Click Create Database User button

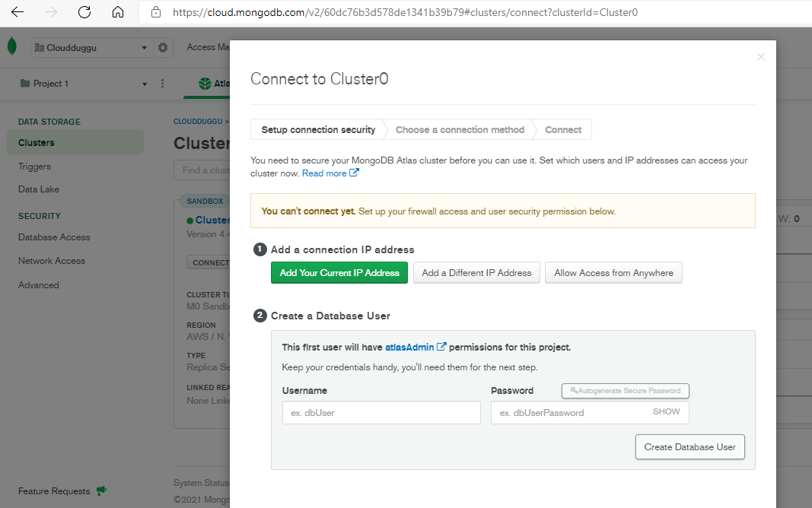point(689,447)
